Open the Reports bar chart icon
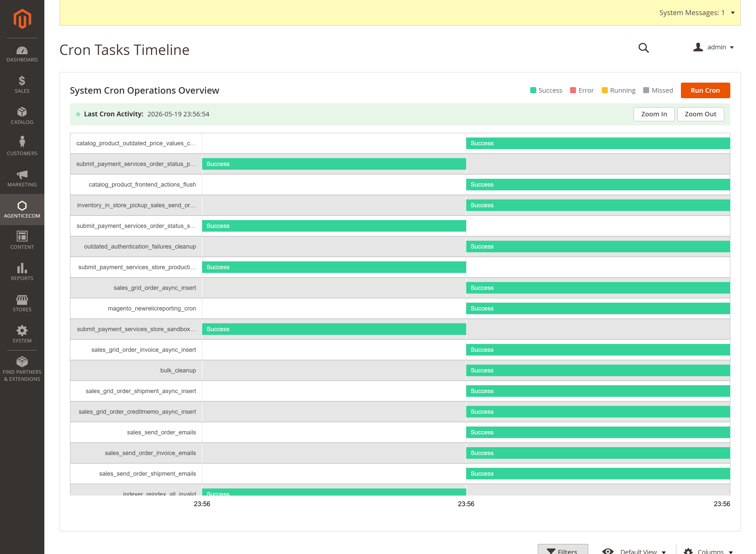This screenshot has height=554, width=756. (x=22, y=268)
